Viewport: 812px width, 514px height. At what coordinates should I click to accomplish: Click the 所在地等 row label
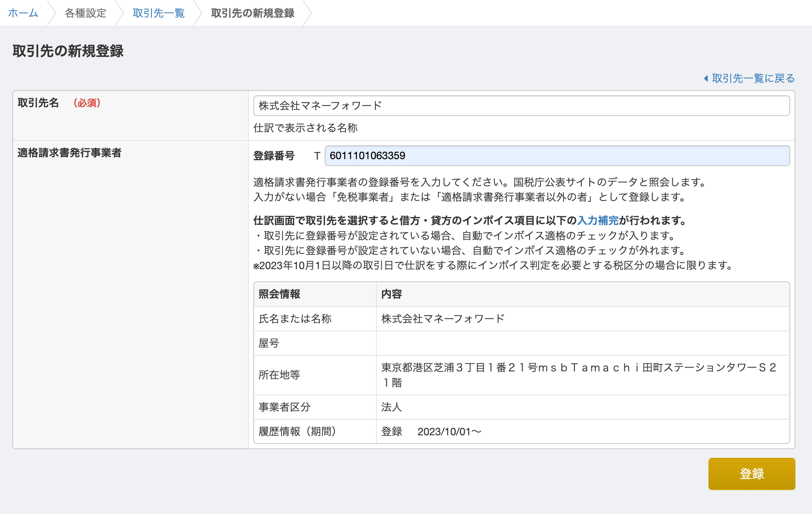pos(279,375)
